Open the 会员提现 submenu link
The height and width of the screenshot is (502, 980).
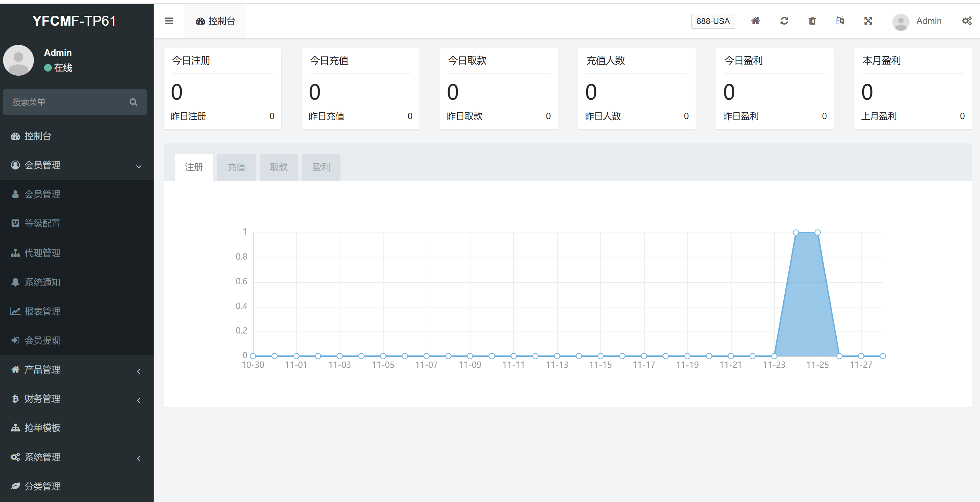coord(42,340)
